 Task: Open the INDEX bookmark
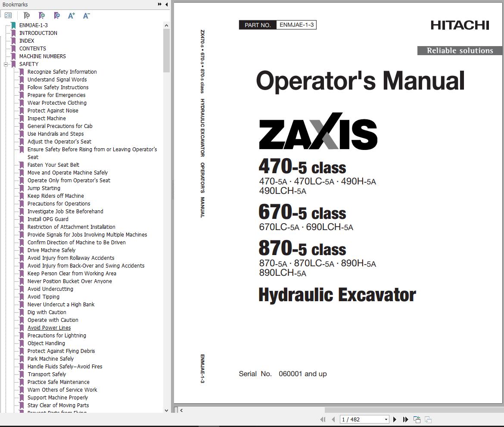point(27,41)
